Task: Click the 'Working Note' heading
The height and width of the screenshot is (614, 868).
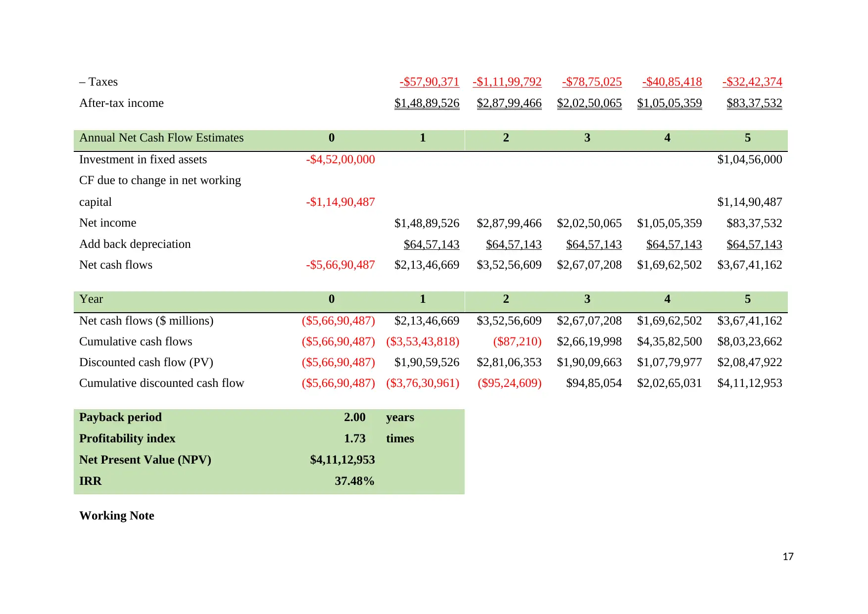Action: point(117,516)
